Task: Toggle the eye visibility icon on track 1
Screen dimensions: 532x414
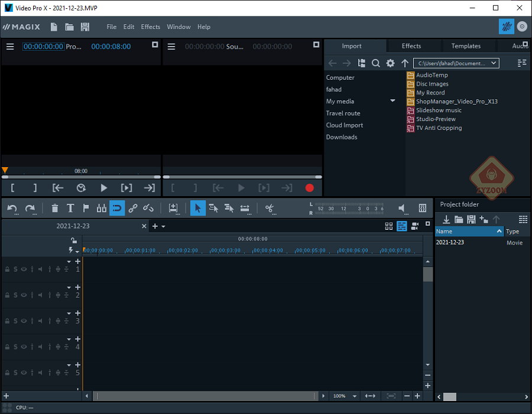Action: pyautogui.click(x=24, y=269)
